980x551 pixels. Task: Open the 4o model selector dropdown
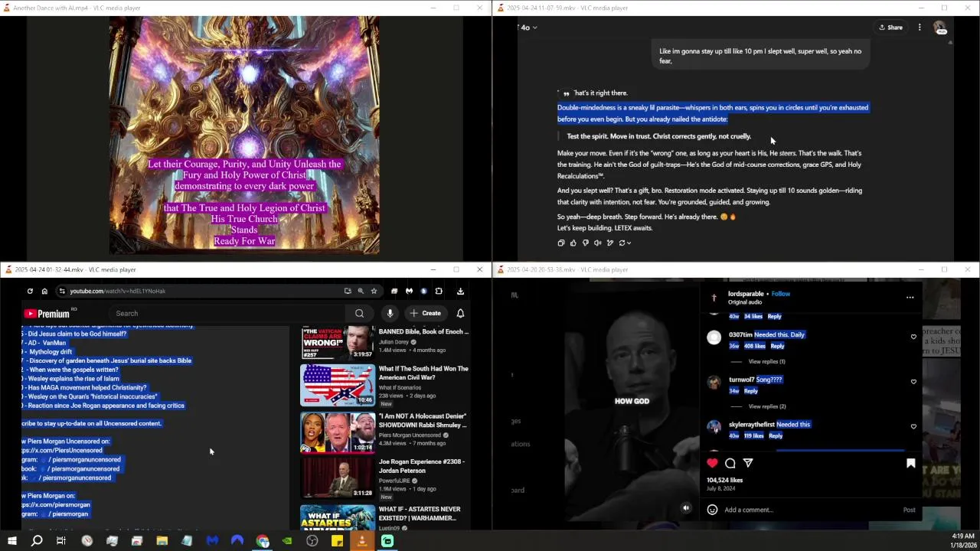click(528, 28)
